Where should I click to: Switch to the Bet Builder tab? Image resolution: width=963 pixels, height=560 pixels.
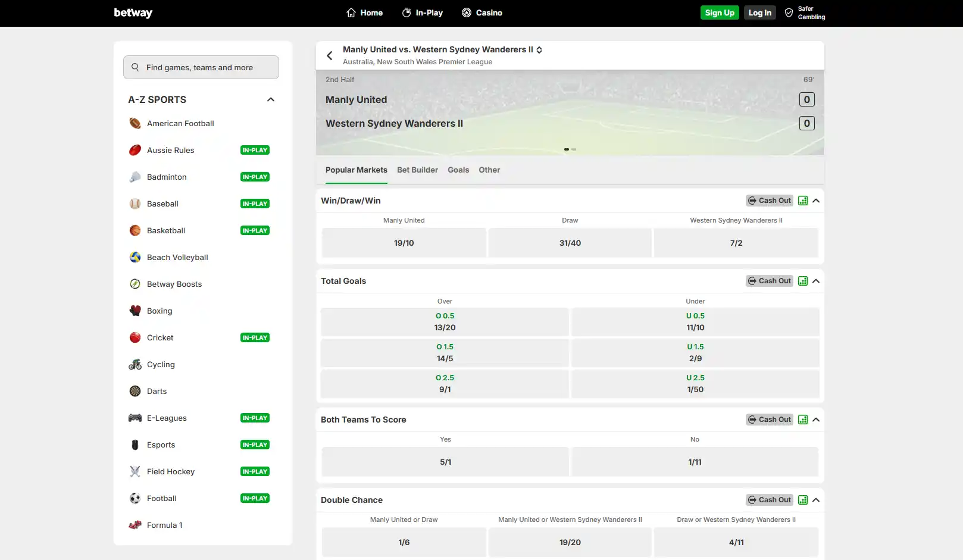418,170
